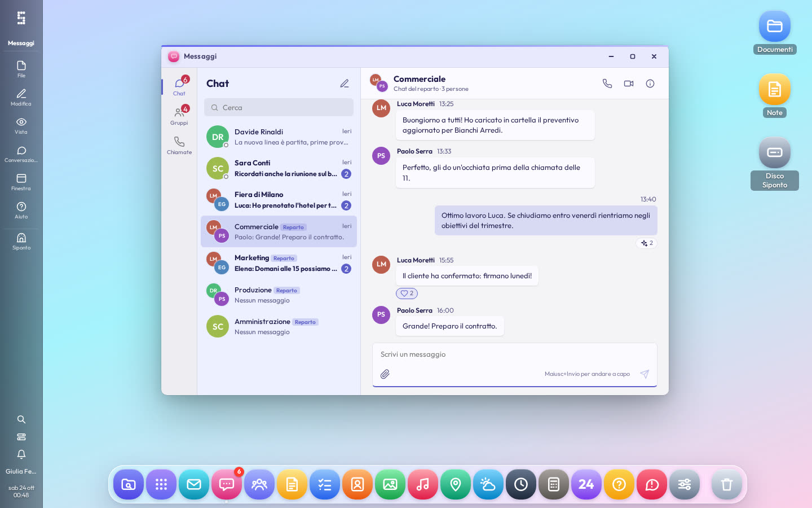This screenshot has width=812, height=508.
Task: Attach a file with the paperclip icon
Action: pos(385,374)
